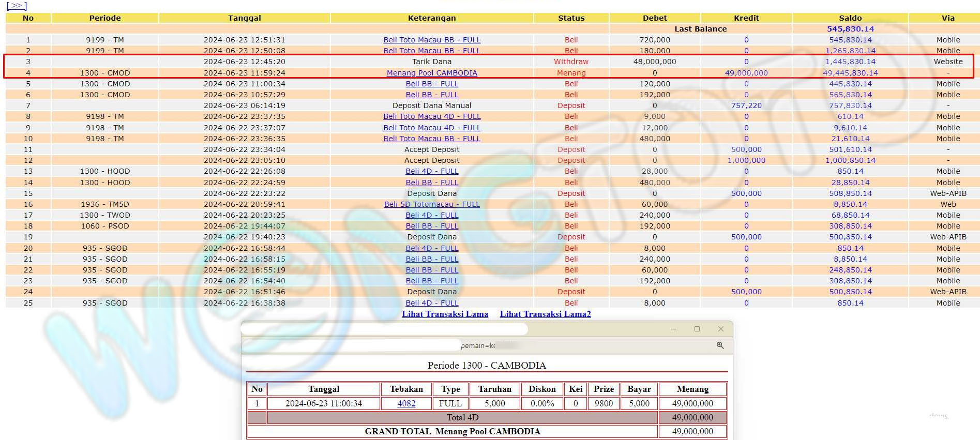Image resolution: width=980 pixels, height=440 pixels.
Task: Click the magnifier zoom icon in popup address bar
Action: 720,345
